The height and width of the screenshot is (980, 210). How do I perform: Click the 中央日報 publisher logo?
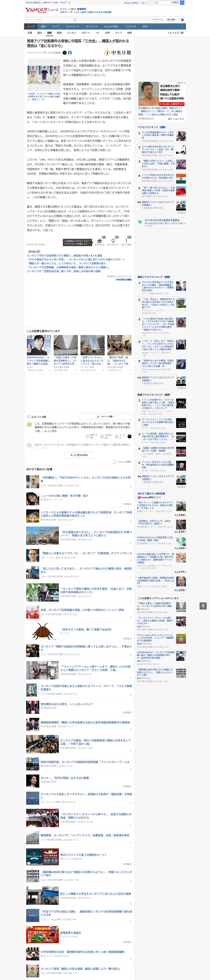coord(118,53)
